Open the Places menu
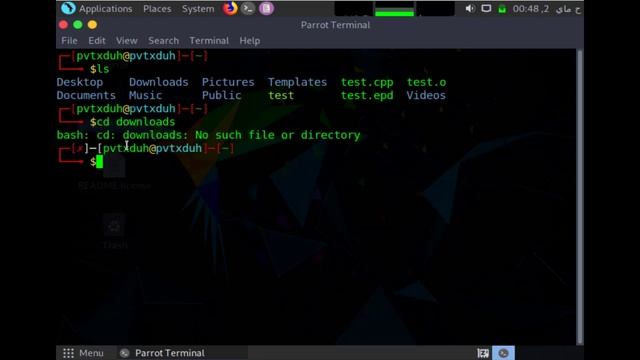 pos(157,9)
